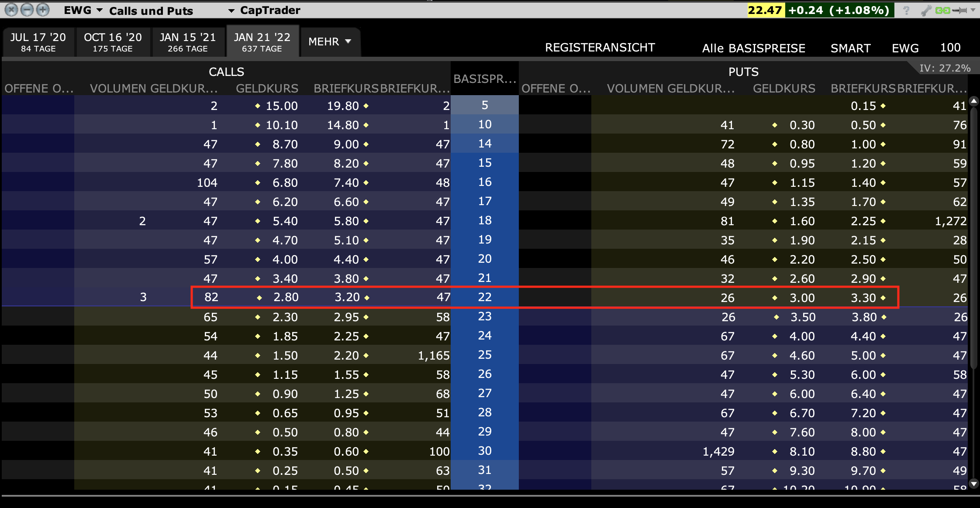Open dropdown arrow left of CapTrader
The width and height of the screenshot is (980, 508).
point(231,10)
